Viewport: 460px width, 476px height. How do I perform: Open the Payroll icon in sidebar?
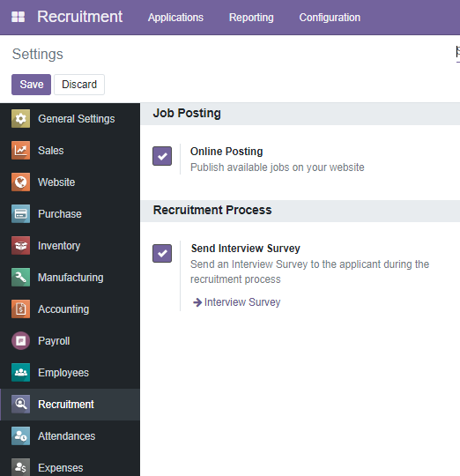click(x=20, y=340)
